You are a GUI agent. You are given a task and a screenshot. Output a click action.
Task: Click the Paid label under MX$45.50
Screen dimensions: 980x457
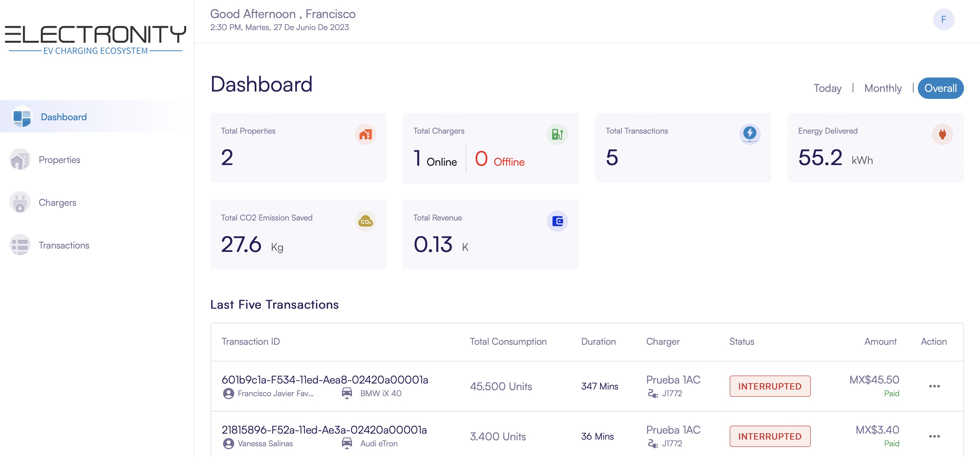[892, 393]
